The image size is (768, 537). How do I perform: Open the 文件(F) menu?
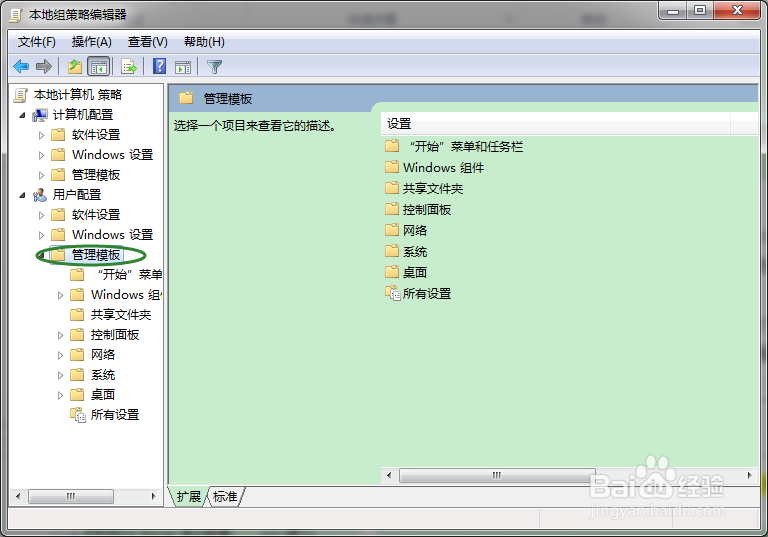[x=37, y=42]
